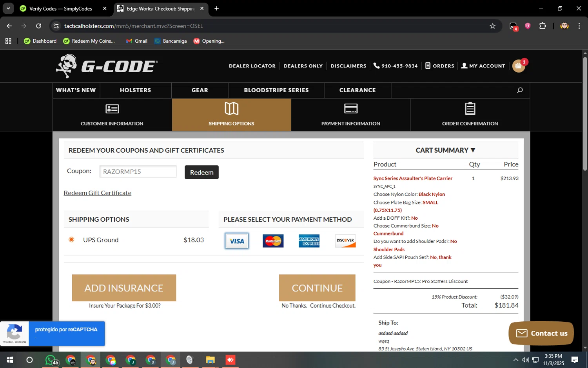Image resolution: width=588 pixels, height=368 pixels.
Task: Show hidden system tray icons
Action: pos(516,360)
